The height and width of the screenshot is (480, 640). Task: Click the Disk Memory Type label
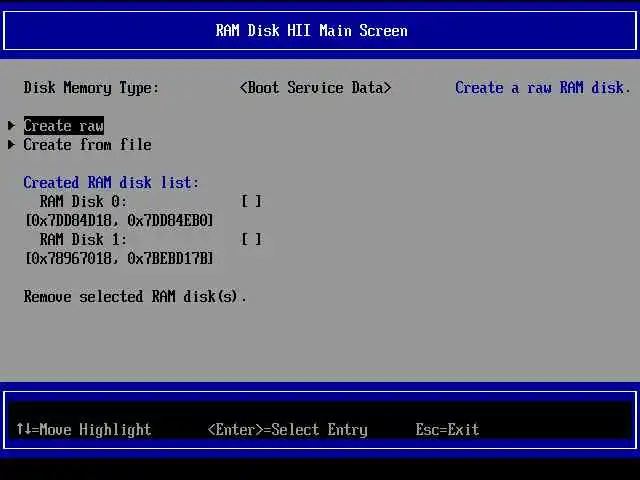[91, 88]
